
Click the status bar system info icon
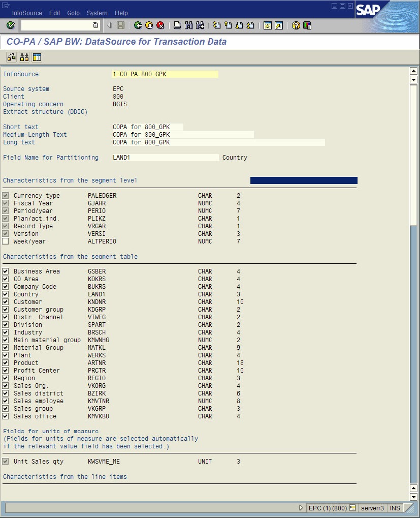pyautogui.click(x=352, y=507)
